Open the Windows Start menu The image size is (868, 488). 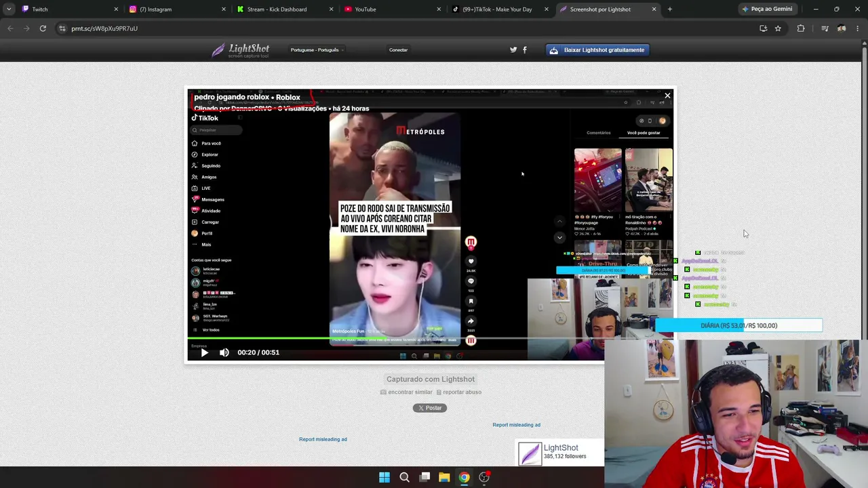click(x=384, y=477)
